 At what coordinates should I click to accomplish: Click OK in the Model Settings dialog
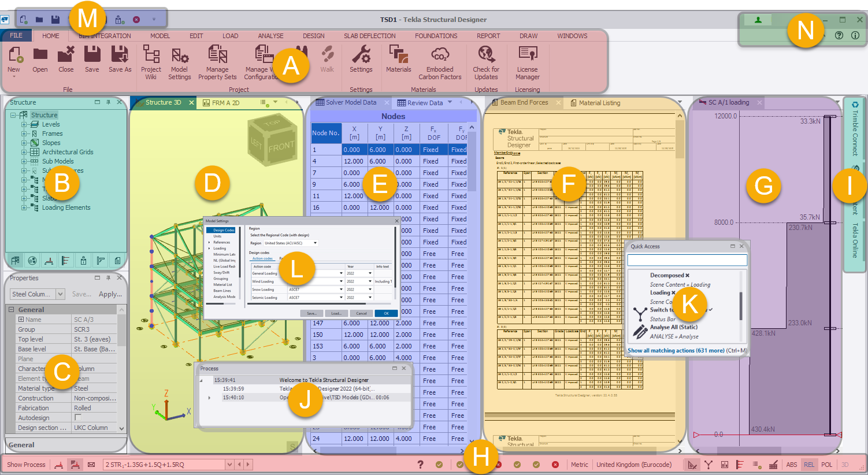point(386,313)
